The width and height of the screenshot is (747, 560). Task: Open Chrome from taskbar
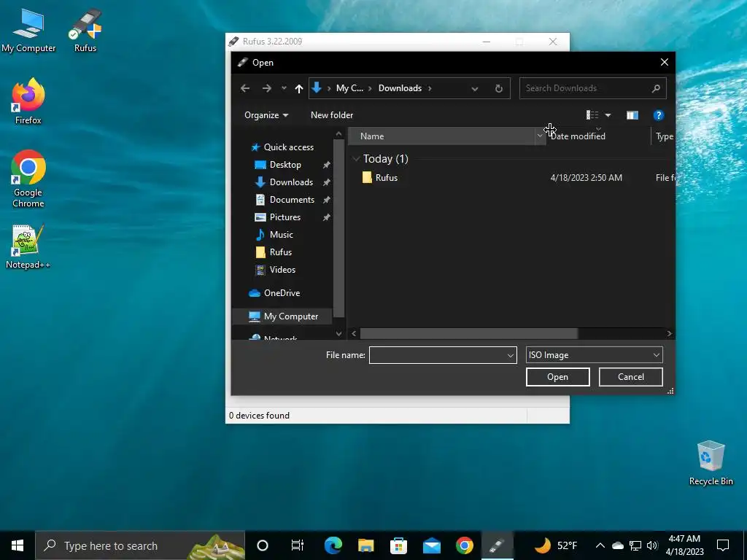click(x=465, y=545)
